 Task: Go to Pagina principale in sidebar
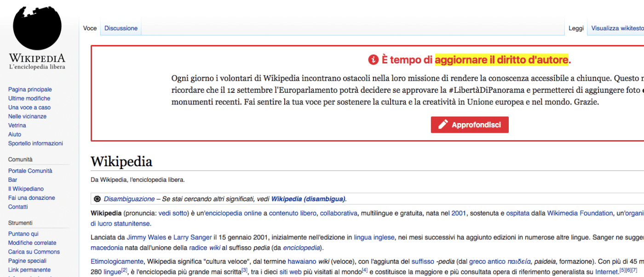point(30,90)
